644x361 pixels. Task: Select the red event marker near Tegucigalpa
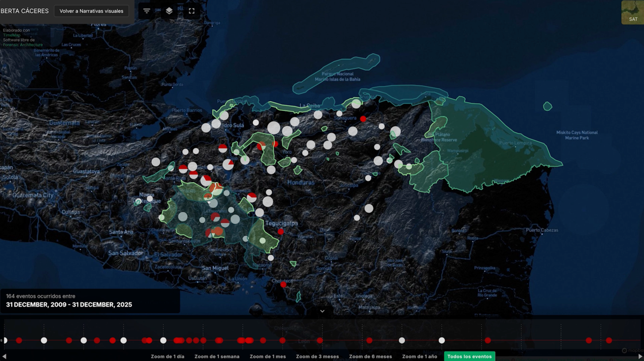(281, 232)
